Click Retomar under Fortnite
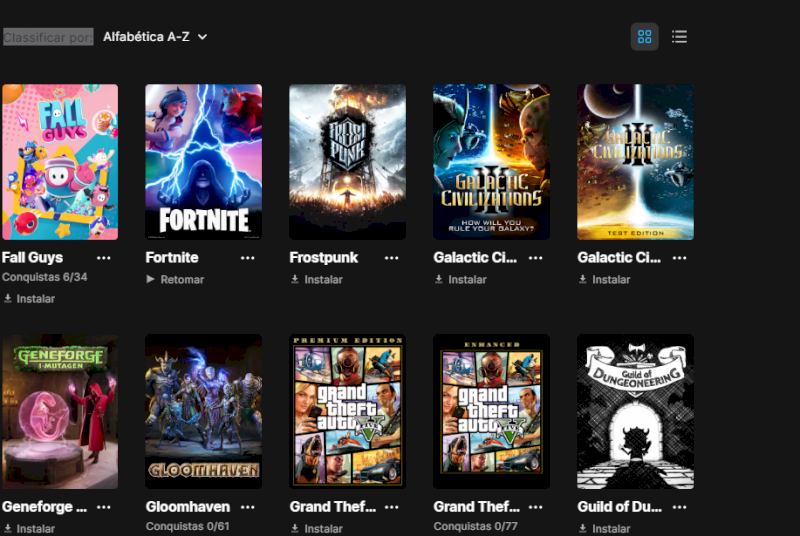 (175, 279)
